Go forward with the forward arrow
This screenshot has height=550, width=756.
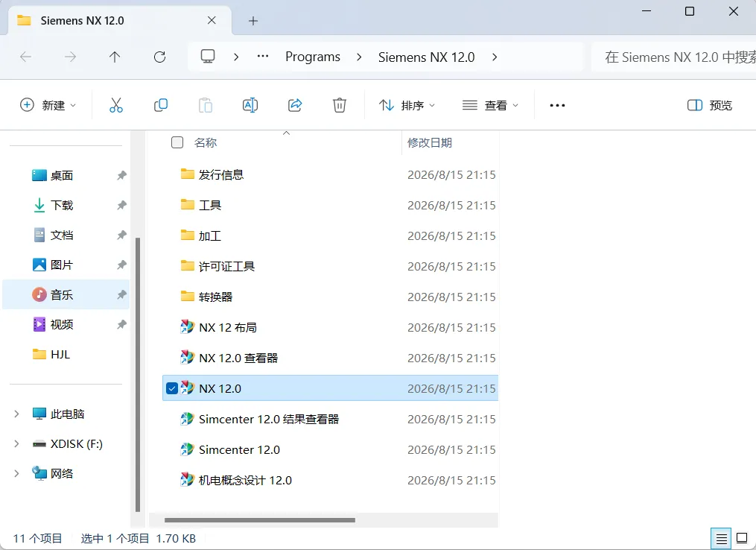tap(71, 57)
